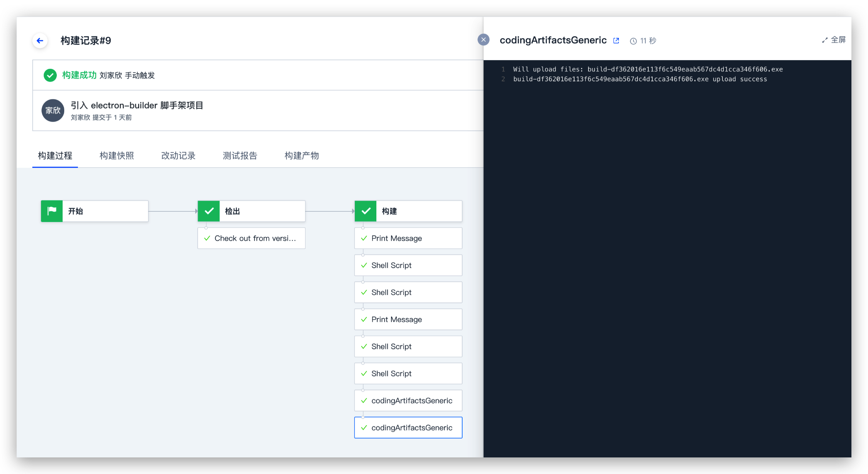Click 刘家欣 提交于 1 天前 text
Viewport: 868px width, 474px height.
(101, 118)
